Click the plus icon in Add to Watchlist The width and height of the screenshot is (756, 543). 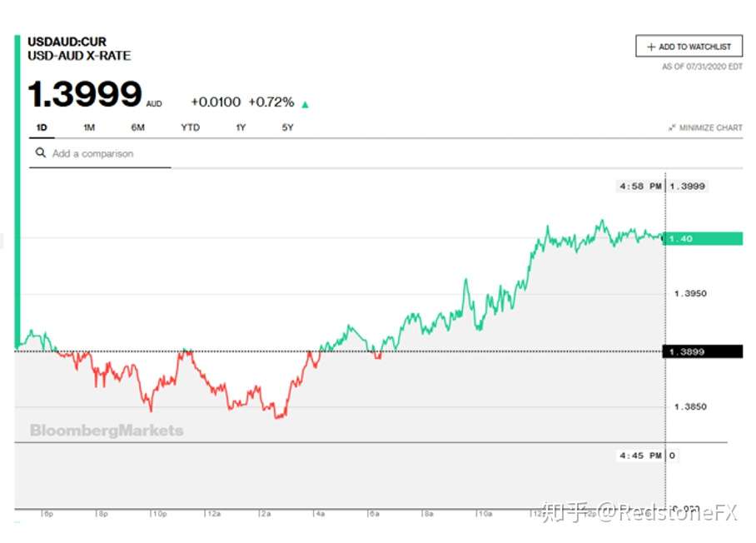pos(651,47)
